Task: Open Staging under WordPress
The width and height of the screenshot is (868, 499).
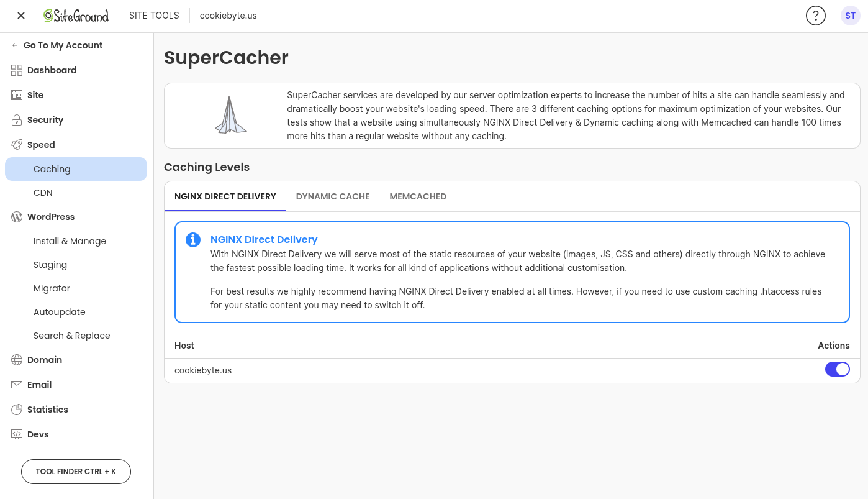Action: pyautogui.click(x=50, y=265)
